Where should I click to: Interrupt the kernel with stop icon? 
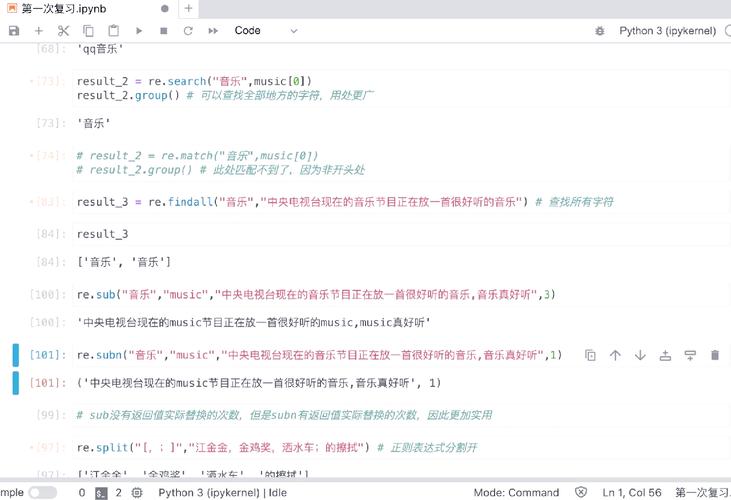[x=163, y=31]
